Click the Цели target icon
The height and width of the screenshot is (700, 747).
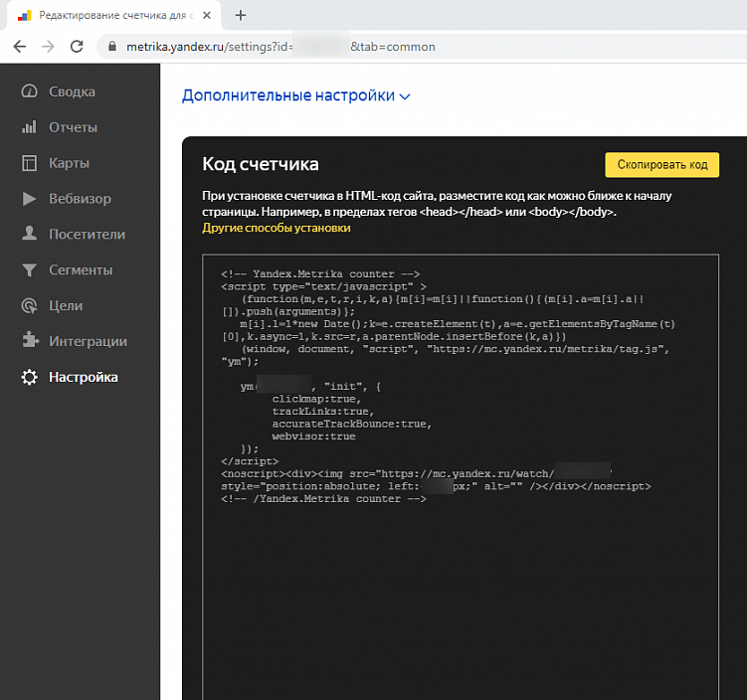(x=29, y=305)
